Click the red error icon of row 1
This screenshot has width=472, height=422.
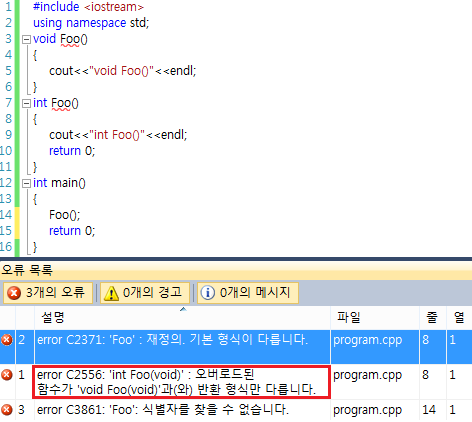(7, 375)
